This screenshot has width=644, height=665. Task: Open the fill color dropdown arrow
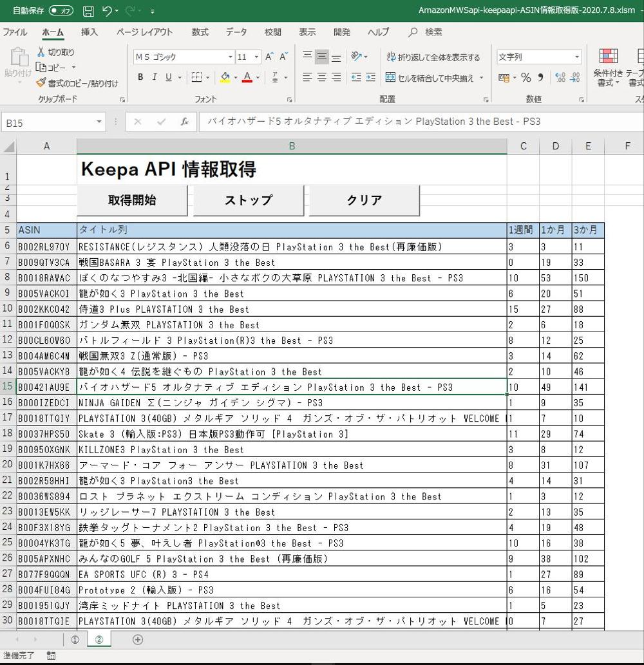point(236,78)
